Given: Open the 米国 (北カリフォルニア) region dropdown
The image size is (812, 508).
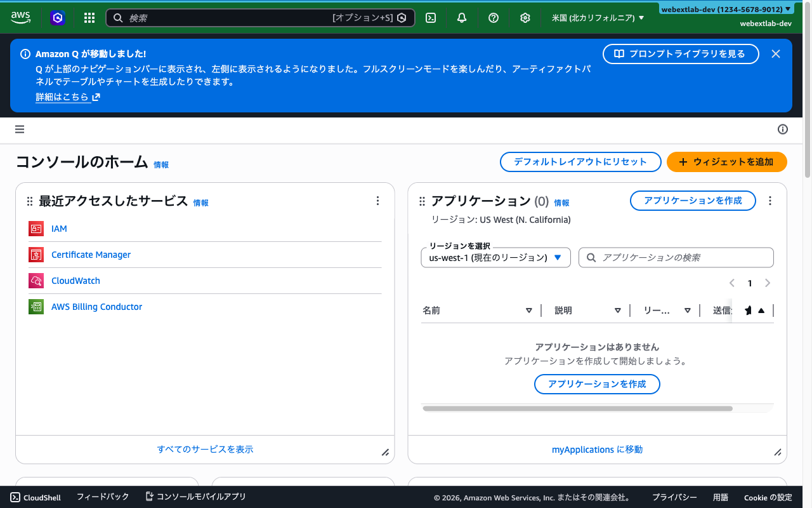Looking at the screenshot, I should pyautogui.click(x=596, y=18).
